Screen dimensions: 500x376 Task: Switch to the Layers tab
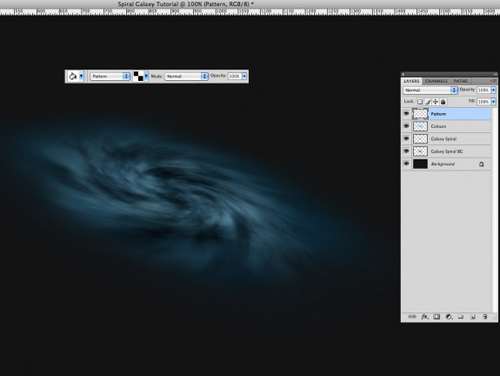(412, 81)
